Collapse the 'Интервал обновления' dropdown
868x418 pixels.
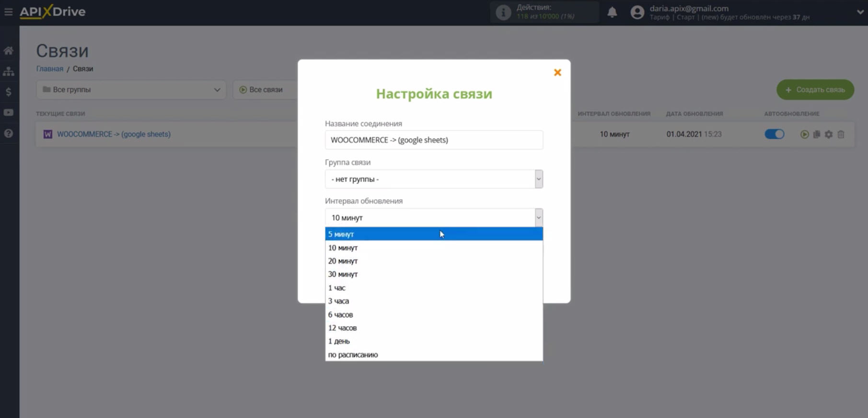coord(434,218)
